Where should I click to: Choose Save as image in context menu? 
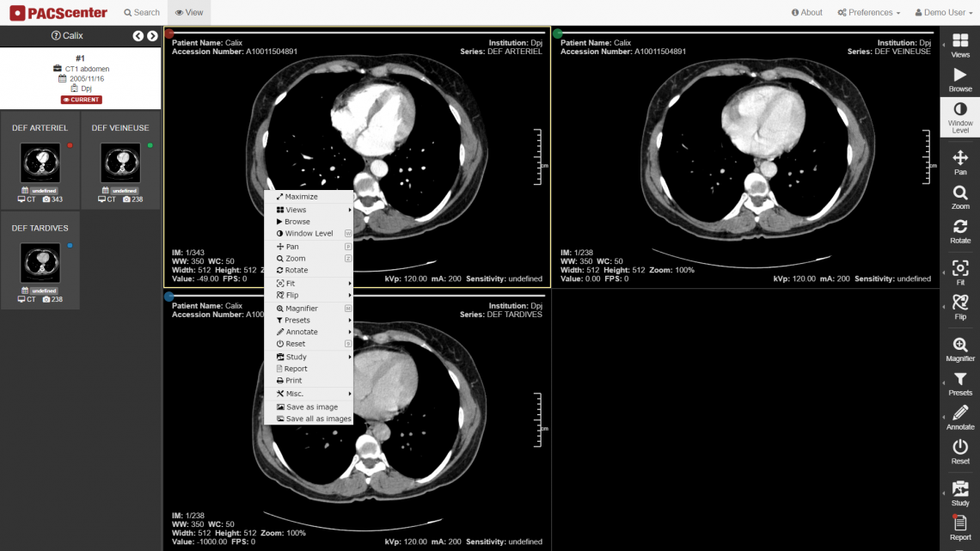tap(309, 407)
